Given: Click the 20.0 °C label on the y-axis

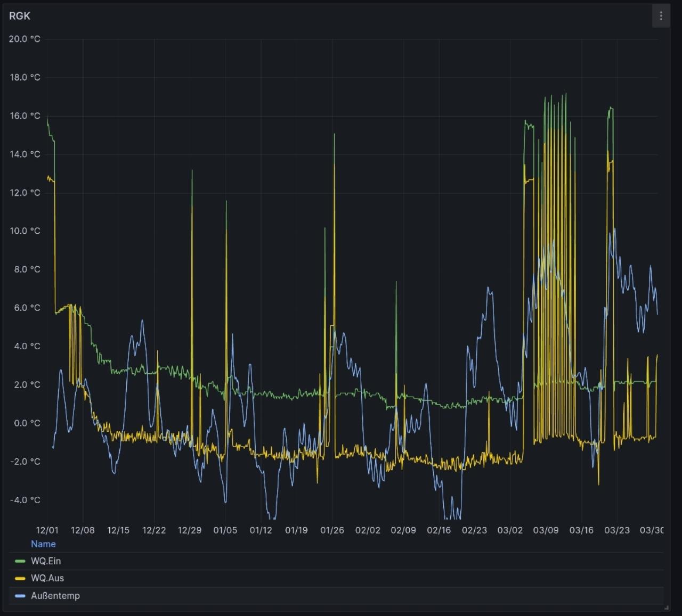Looking at the screenshot, I should 25,39.
